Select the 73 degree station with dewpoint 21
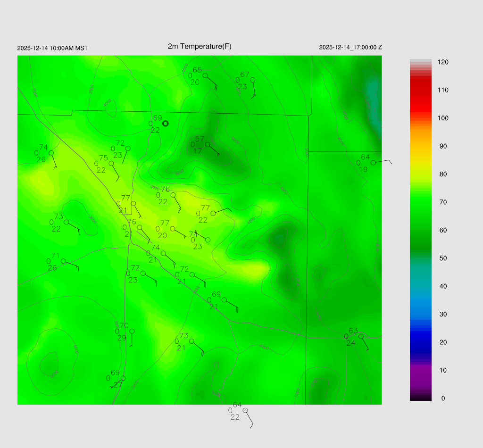The height and width of the screenshot is (448, 483). (x=192, y=341)
